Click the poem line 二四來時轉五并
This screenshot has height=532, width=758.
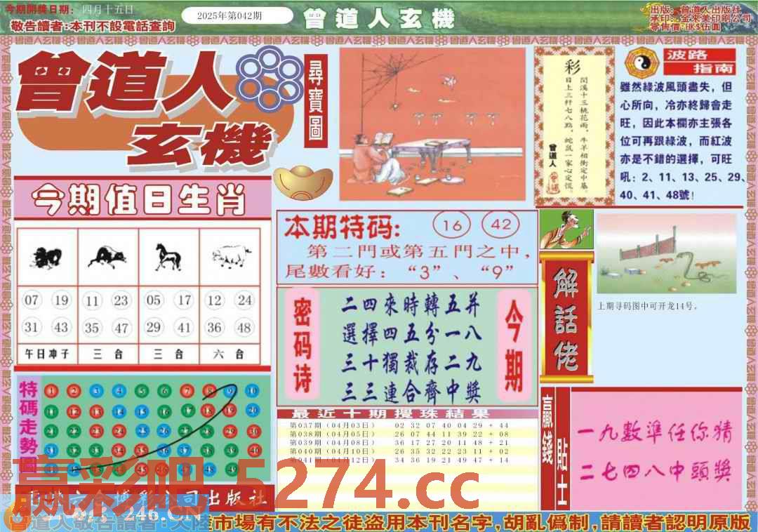pyautogui.click(x=411, y=306)
